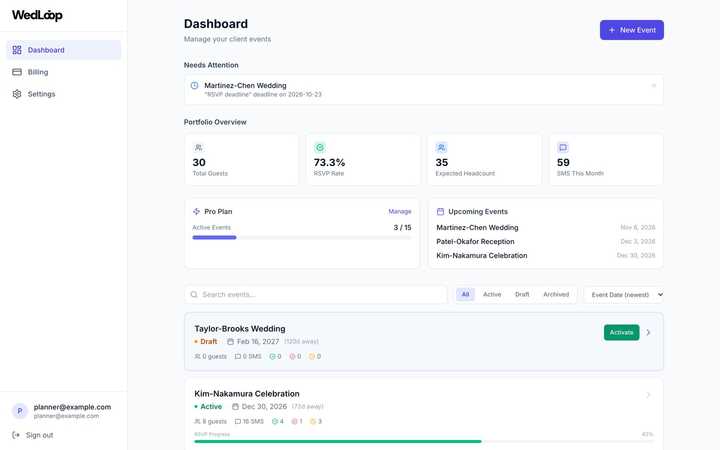Expand Kim-Nakamura Celebration card with chevron arrow
Image resolution: width=720 pixels, height=450 pixels.
point(648,395)
